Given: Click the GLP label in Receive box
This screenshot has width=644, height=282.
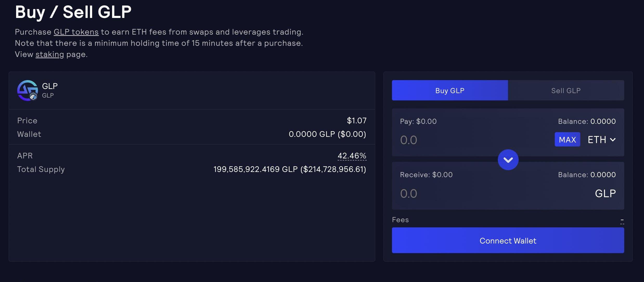Looking at the screenshot, I should click(x=605, y=194).
